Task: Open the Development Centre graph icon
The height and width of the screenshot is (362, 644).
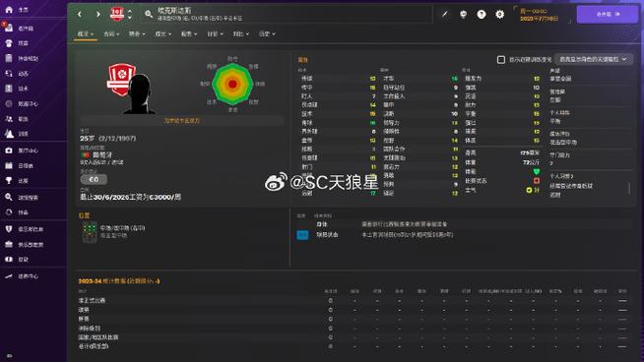Action: click(9, 276)
